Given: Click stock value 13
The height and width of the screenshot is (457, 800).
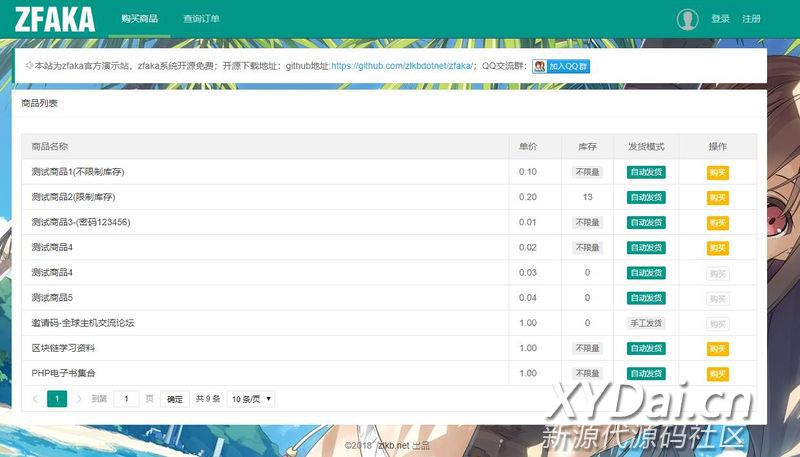Looking at the screenshot, I should 587,197.
